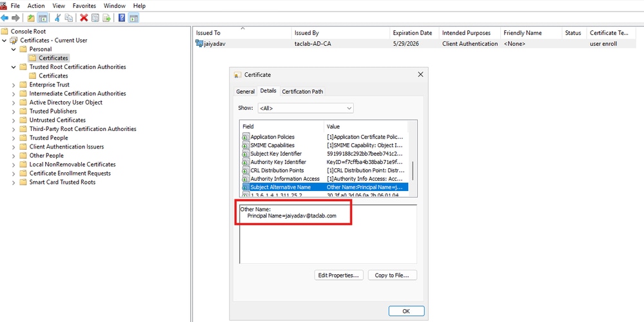The height and width of the screenshot is (322, 644).
Task: Click the Status column header
Action: 574,33
